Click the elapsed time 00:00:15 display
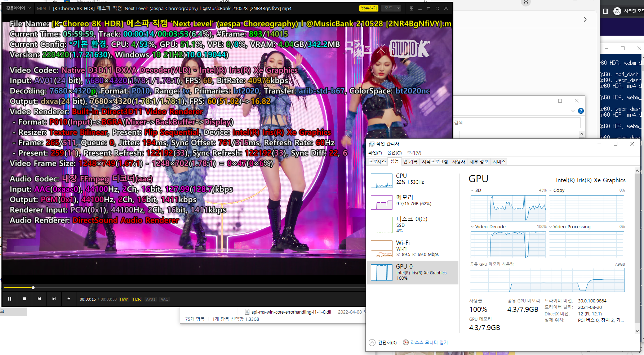Viewport: 644px width, 355px height. tap(88, 299)
